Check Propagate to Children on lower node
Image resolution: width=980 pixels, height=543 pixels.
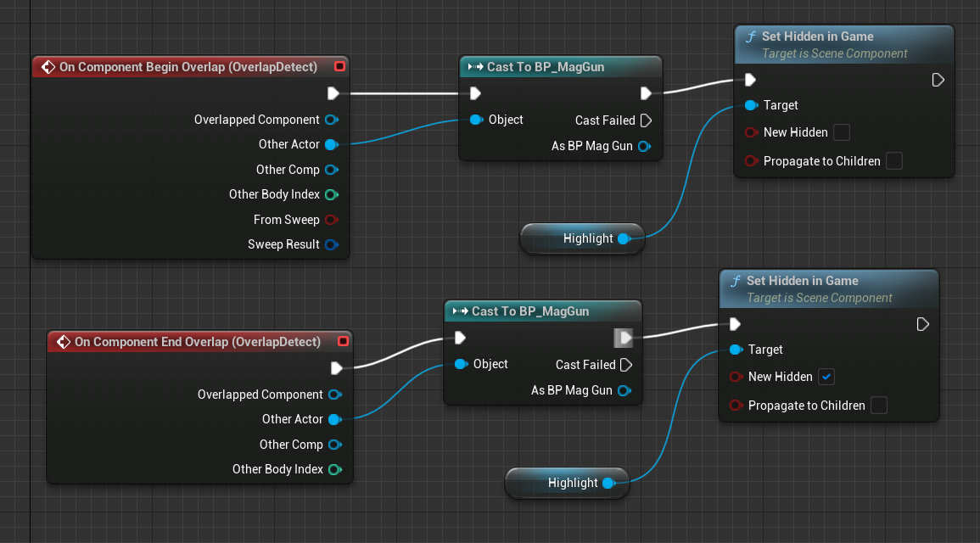coord(879,406)
